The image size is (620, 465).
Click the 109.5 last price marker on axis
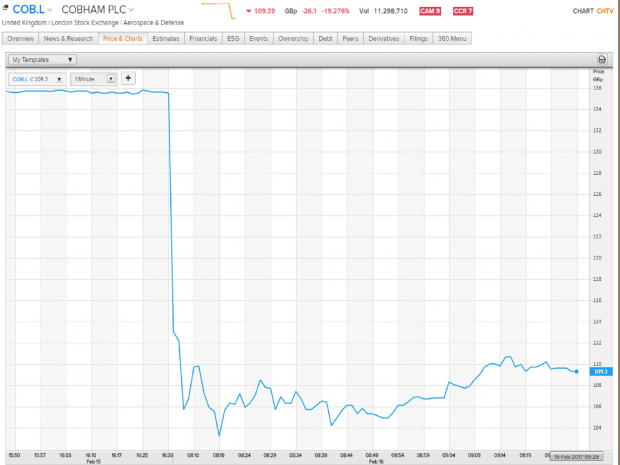[599, 371]
